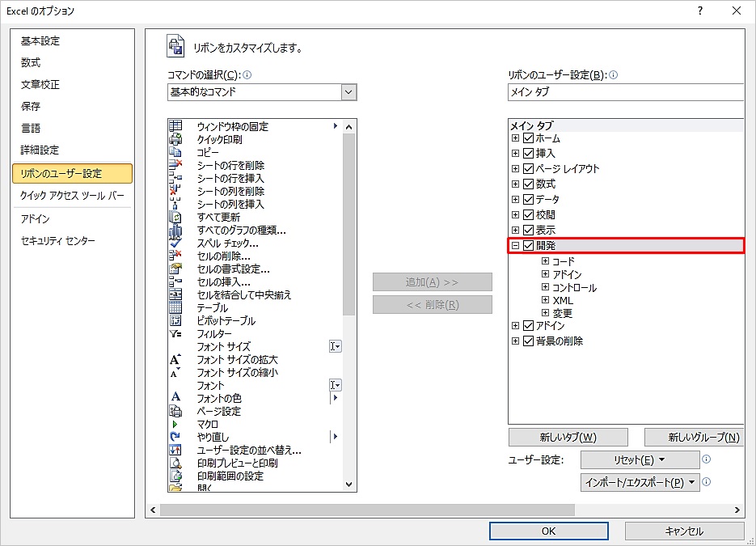The height and width of the screenshot is (546, 756).
Task: Toggle the ホーム tab checkbox
Action: (529, 138)
